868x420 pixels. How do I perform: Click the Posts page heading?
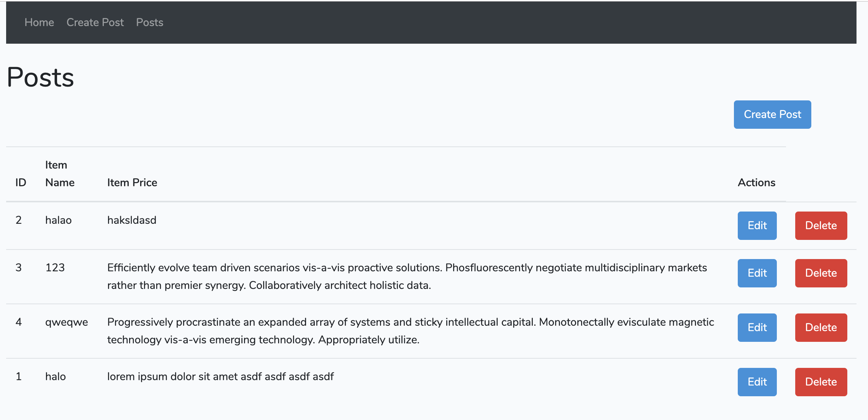(40, 77)
